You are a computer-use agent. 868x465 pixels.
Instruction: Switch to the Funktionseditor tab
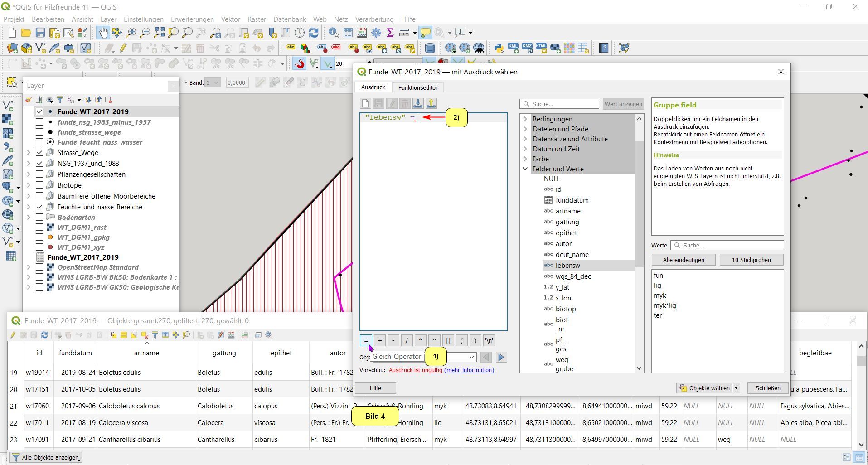pyautogui.click(x=417, y=87)
